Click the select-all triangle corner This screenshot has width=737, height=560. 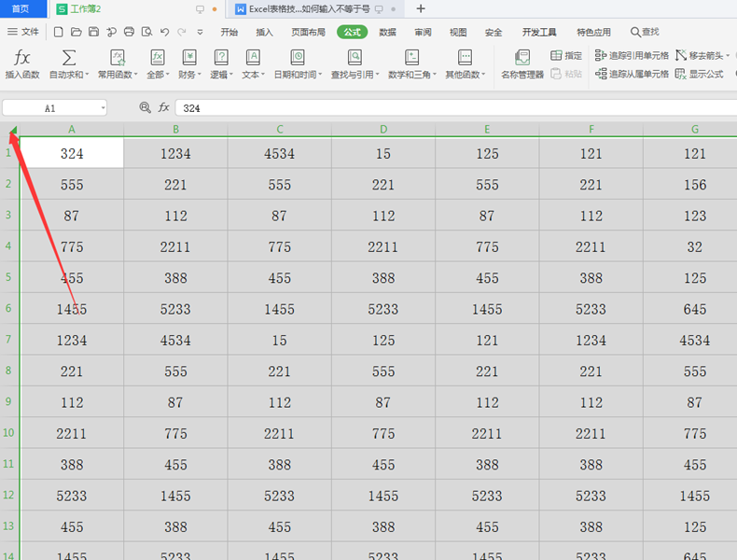(x=13, y=131)
